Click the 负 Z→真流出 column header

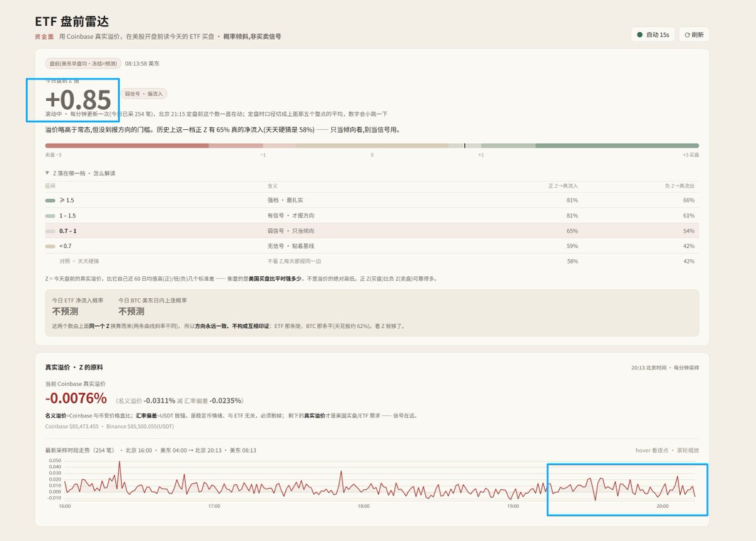pyautogui.click(x=680, y=186)
